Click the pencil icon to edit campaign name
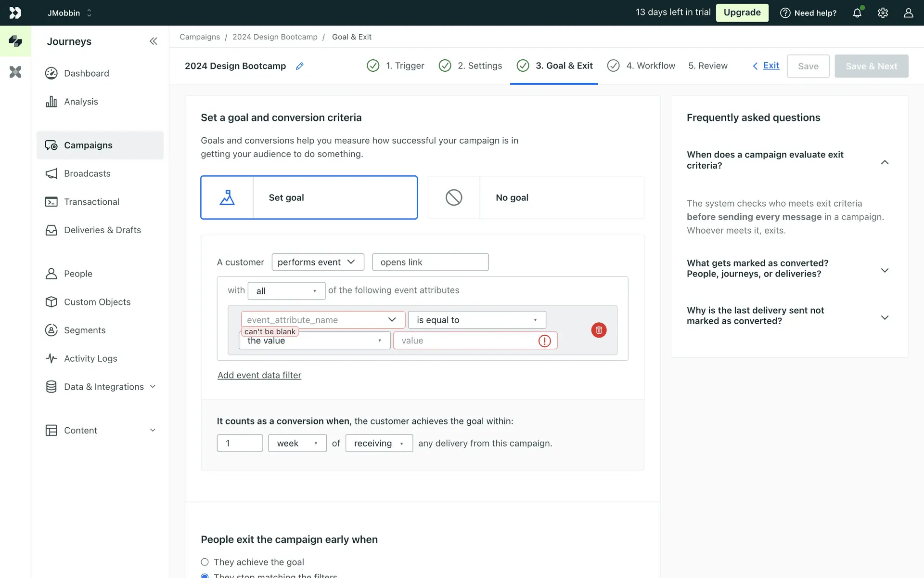The image size is (924, 578). 299,66
